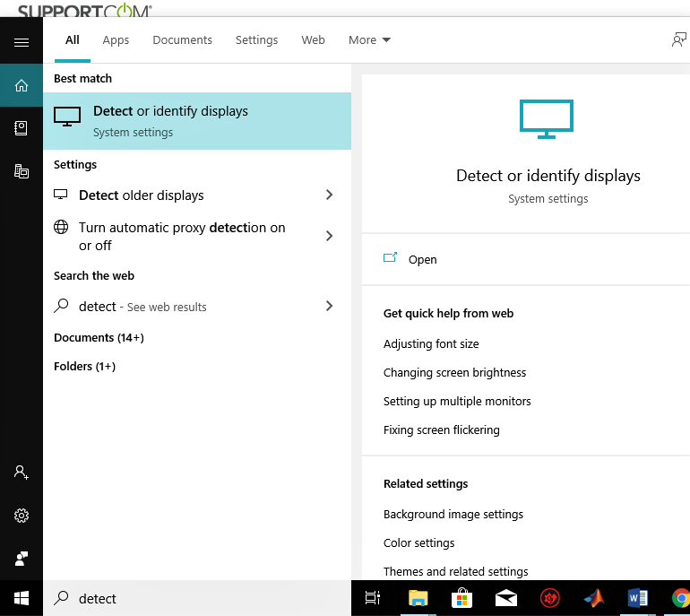Click the large monitor icon in preview pane
The image size is (690, 616).
pyautogui.click(x=546, y=119)
